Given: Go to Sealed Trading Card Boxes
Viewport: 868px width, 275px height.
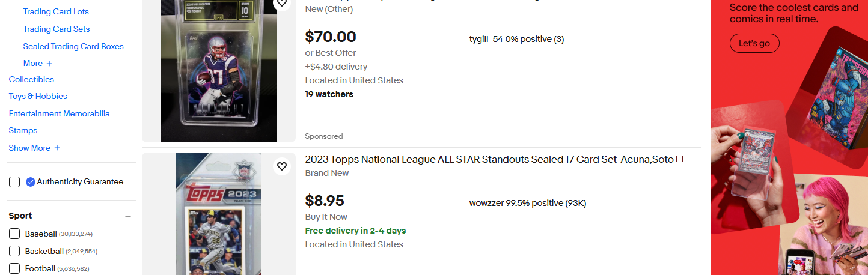Looking at the screenshot, I should [x=73, y=46].
